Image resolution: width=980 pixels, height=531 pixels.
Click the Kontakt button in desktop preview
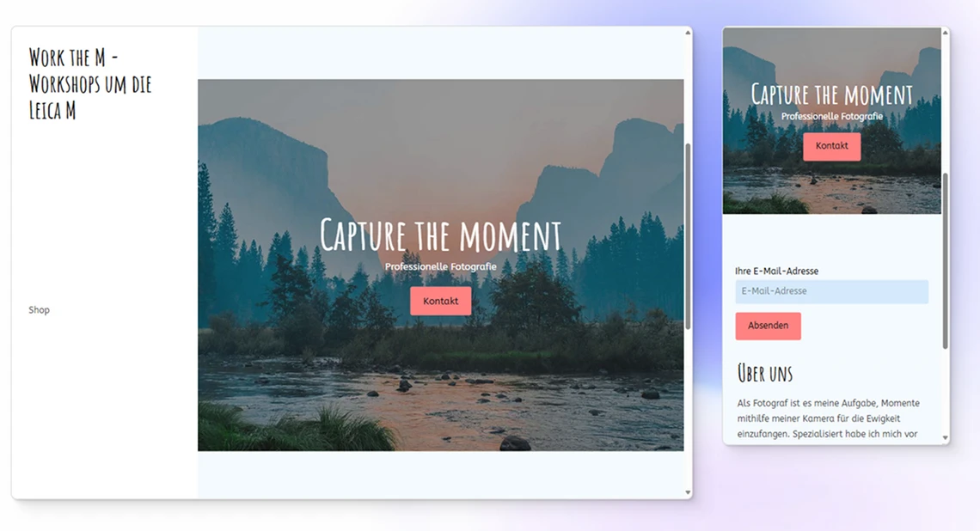441,301
